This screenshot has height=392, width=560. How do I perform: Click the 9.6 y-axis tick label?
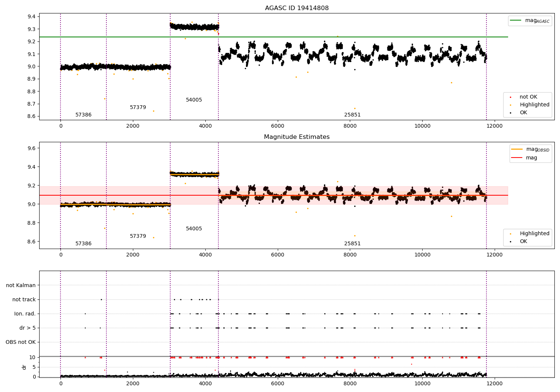point(31,149)
